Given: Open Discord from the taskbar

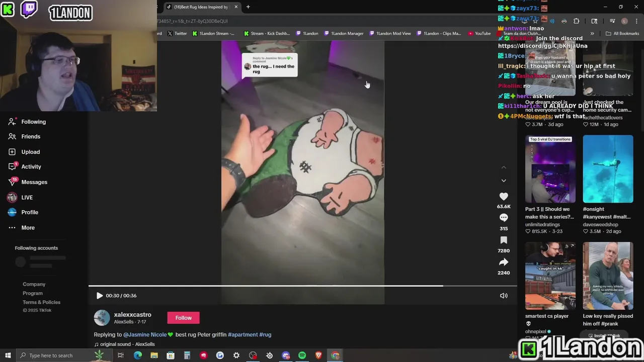Looking at the screenshot, I should (286, 355).
